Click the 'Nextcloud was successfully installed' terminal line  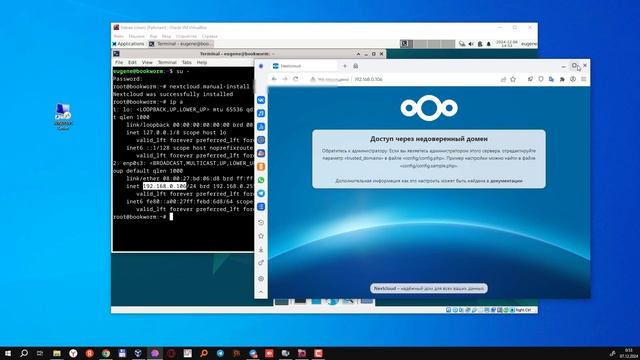(x=173, y=94)
